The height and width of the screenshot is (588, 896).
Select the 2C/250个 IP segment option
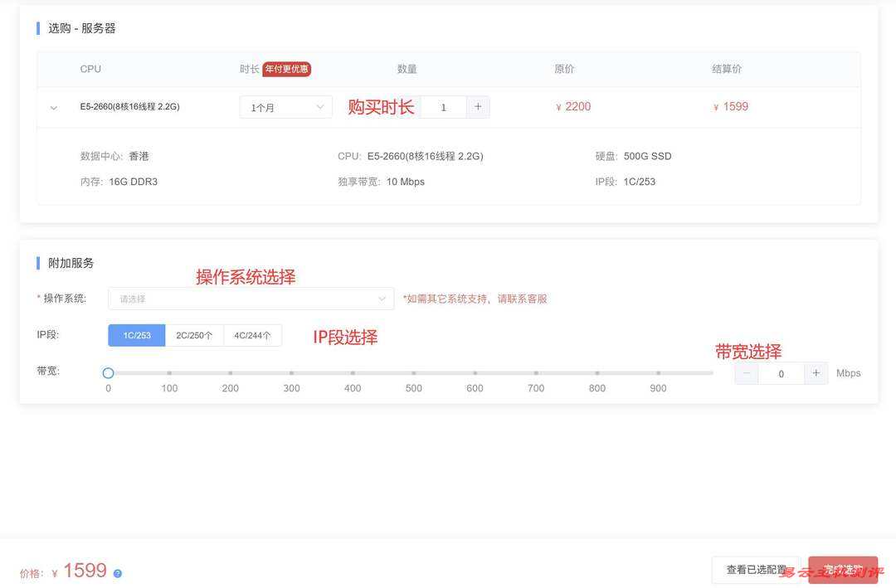point(195,335)
